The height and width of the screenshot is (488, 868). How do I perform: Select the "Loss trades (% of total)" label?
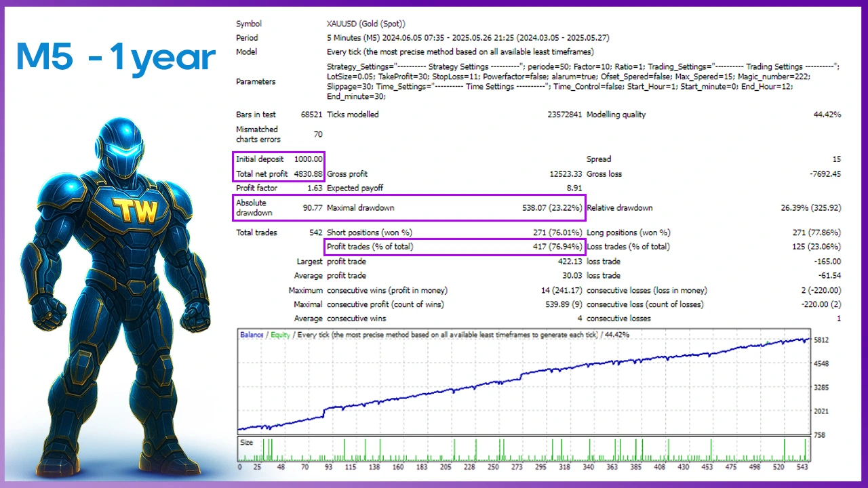[628, 247]
